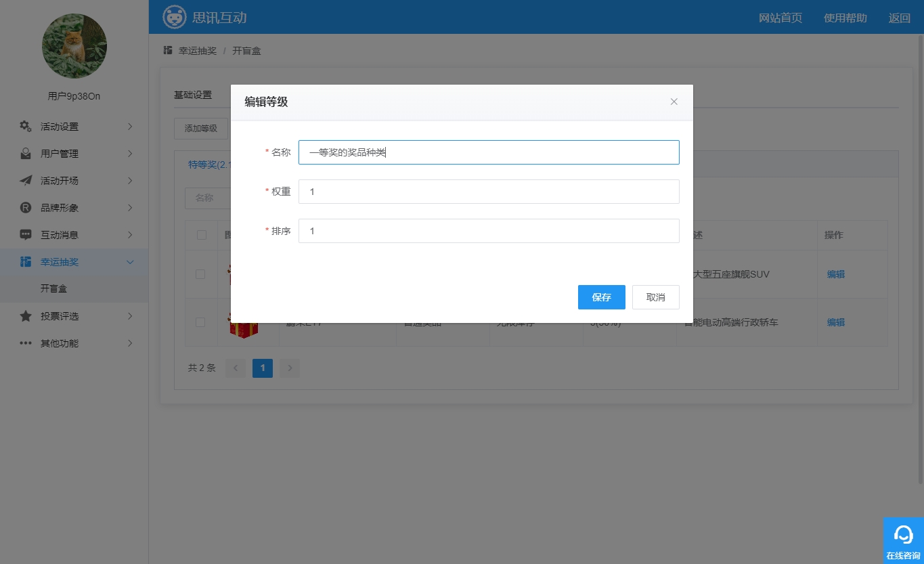Click the paper plane 活动开场 icon
This screenshot has width=924, height=564.
pos(26,181)
